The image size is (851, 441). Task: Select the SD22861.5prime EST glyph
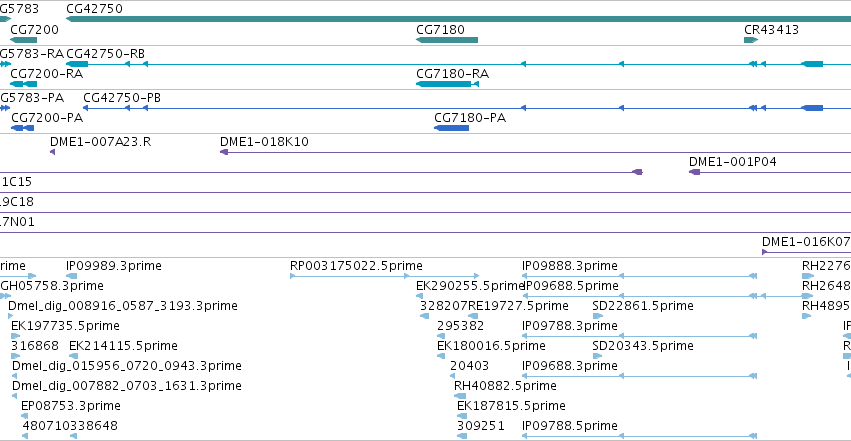[598, 316]
